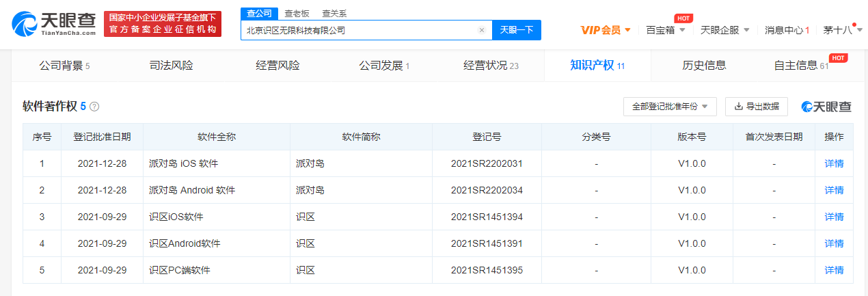Screen dimensions: 868x296
Task: Open the 司法风险 tab
Action: click(171, 66)
